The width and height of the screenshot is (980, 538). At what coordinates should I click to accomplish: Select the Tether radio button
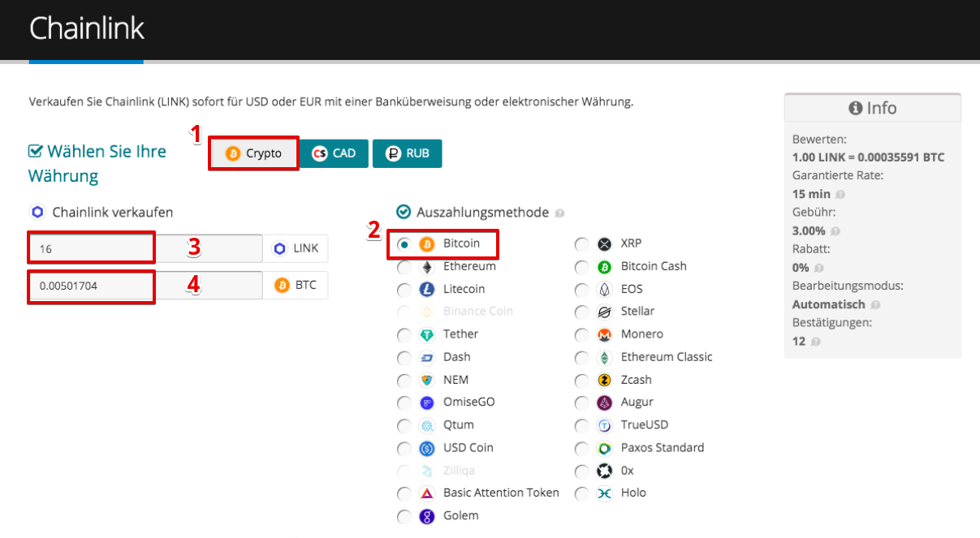(x=404, y=334)
